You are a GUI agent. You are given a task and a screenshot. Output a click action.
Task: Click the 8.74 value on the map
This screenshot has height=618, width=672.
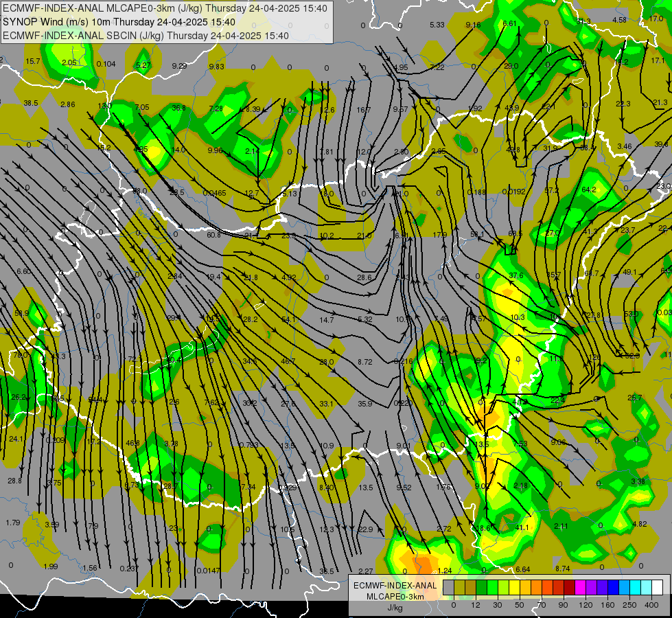coord(563,569)
